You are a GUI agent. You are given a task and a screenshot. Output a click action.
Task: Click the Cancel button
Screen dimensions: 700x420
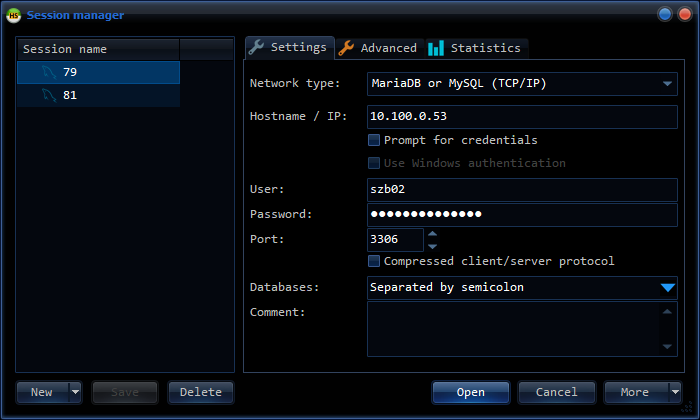(x=556, y=392)
